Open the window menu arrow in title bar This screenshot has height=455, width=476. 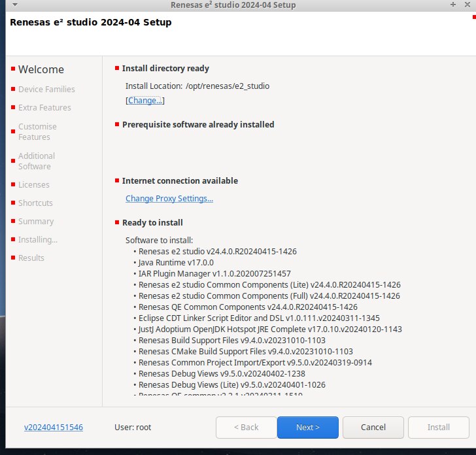pyautogui.click(x=14, y=5)
